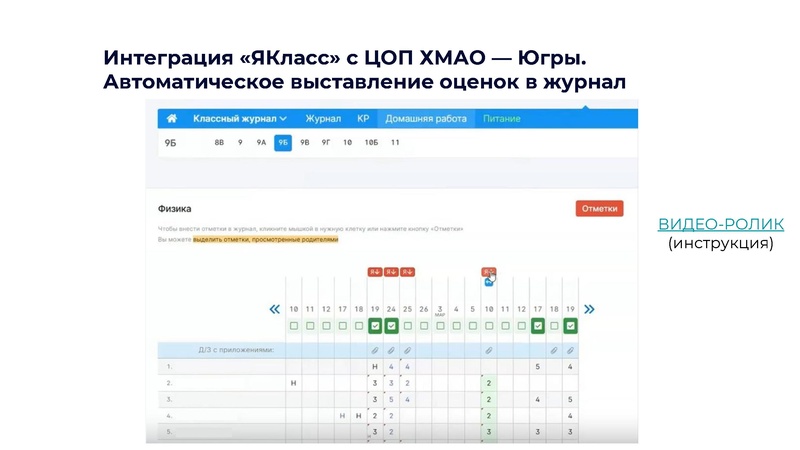This screenshot has height=450, width=800.
Task: Tick the empty checkbox under date 17
Action: coord(342,326)
